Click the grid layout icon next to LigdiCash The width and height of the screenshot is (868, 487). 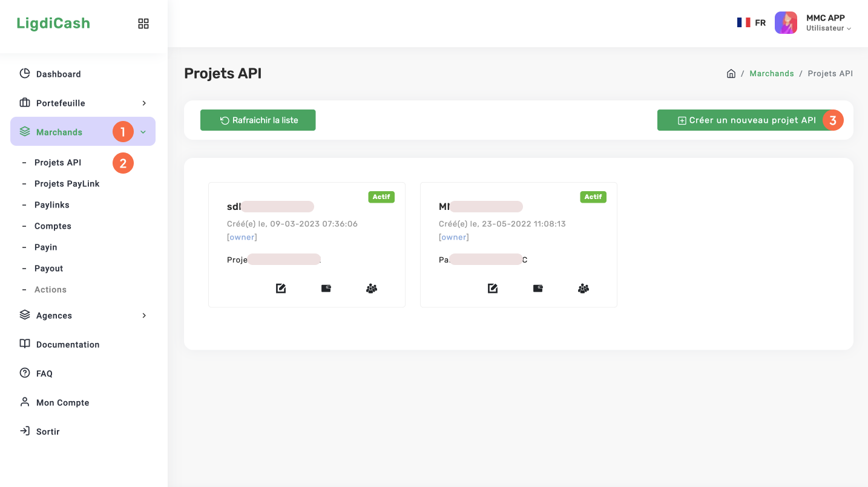pyautogui.click(x=143, y=23)
